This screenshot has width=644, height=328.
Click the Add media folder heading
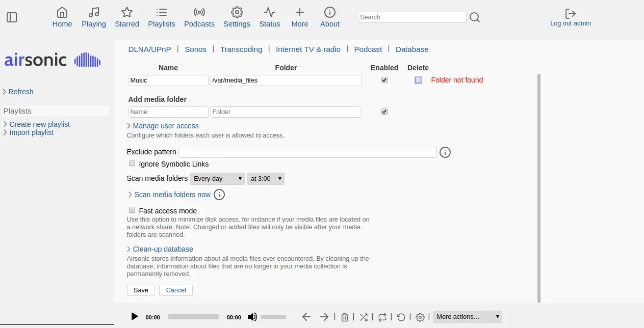point(158,99)
